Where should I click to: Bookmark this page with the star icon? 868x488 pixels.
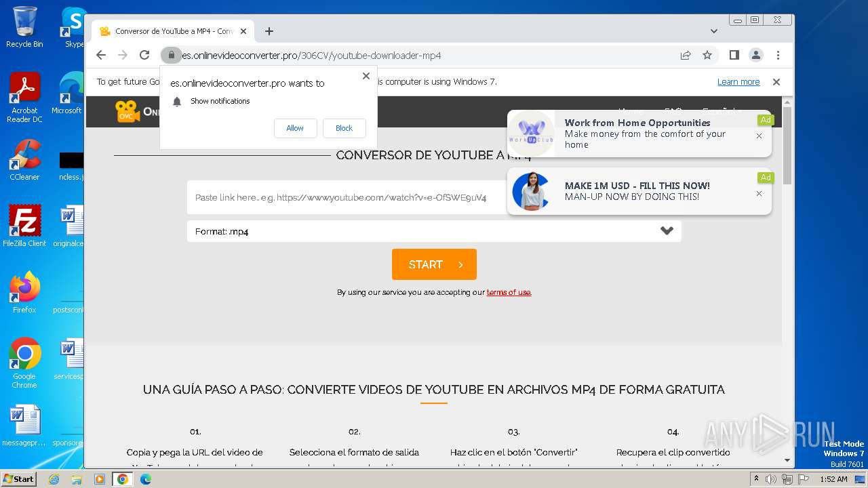point(707,55)
